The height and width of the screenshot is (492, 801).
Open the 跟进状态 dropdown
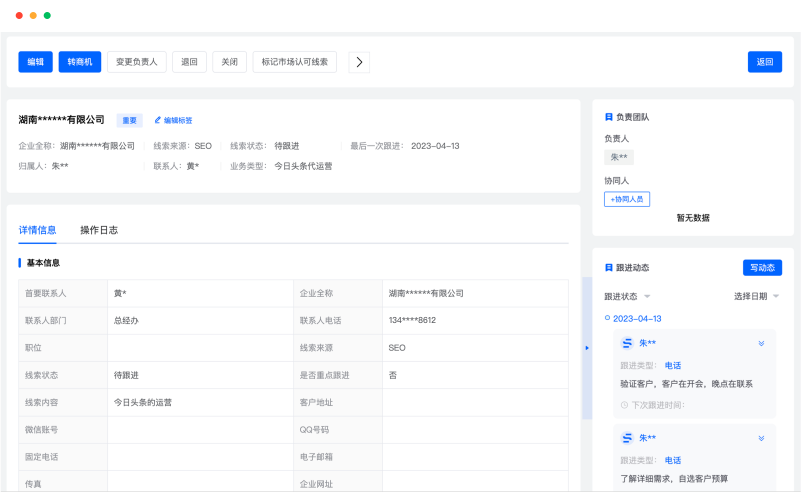(627, 296)
